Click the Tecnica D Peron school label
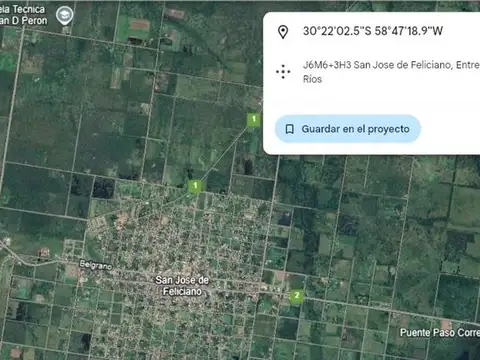Image resolution: width=480 pixels, height=360 pixels. (23, 15)
